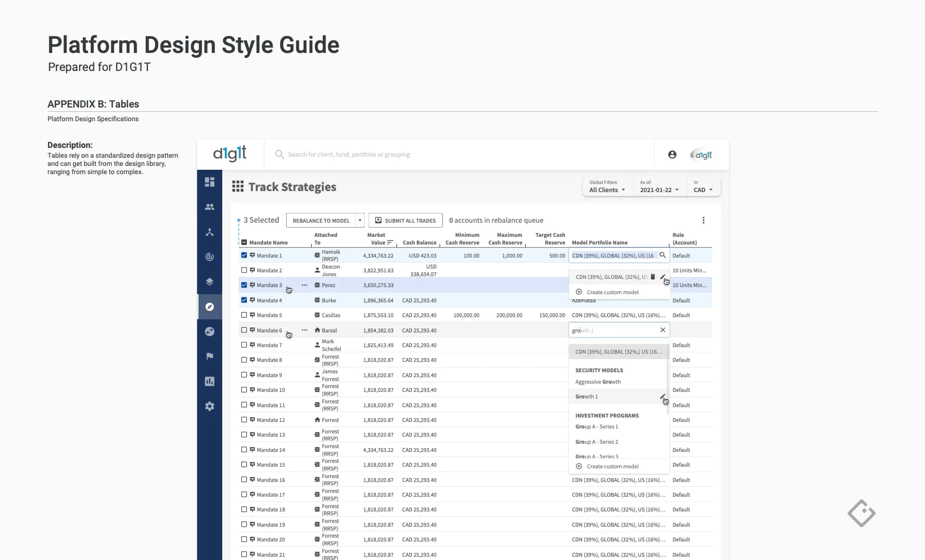Click the d1g1t logo in the header
This screenshot has height=560, width=925.
(x=230, y=154)
